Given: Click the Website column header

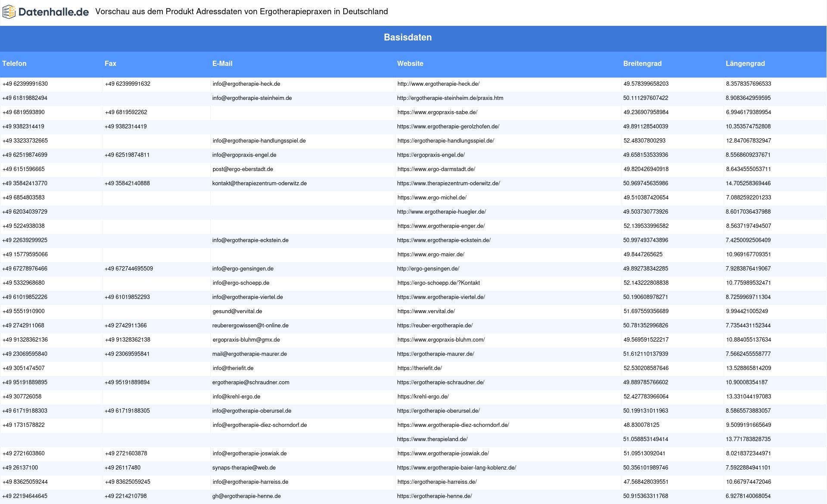Looking at the screenshot, I should (410, 63).
